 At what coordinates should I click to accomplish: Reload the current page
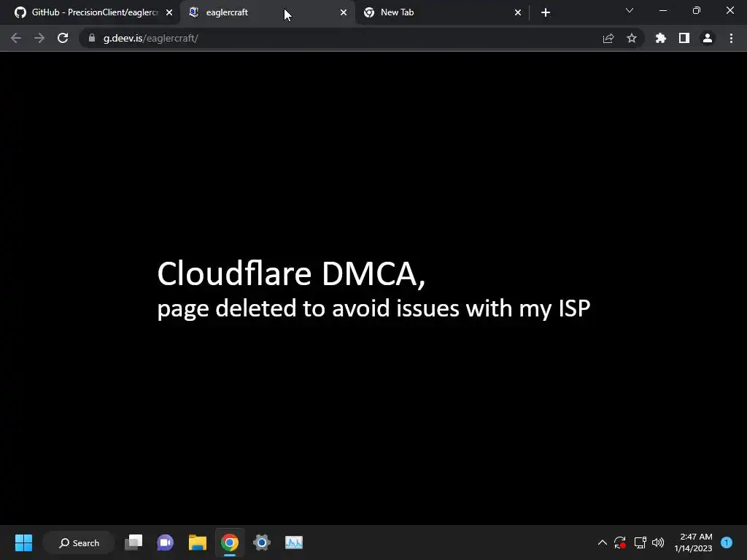[63, 38]
